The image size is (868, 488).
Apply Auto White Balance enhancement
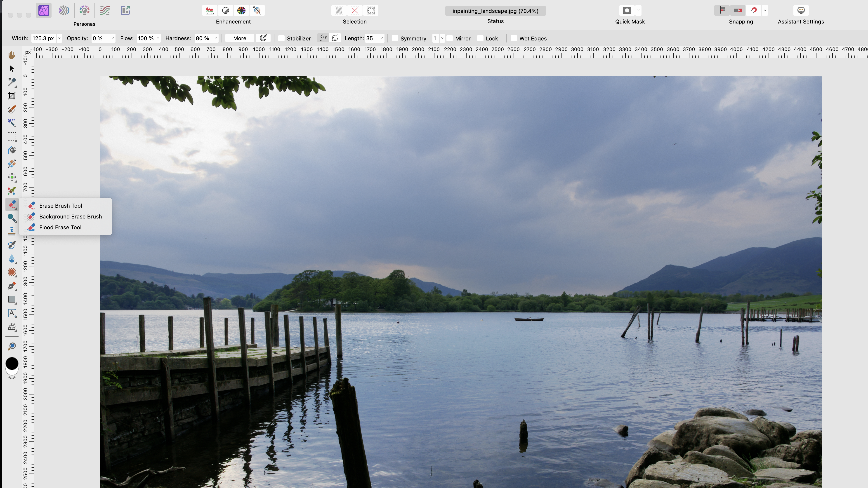click(x=257, y=10)
